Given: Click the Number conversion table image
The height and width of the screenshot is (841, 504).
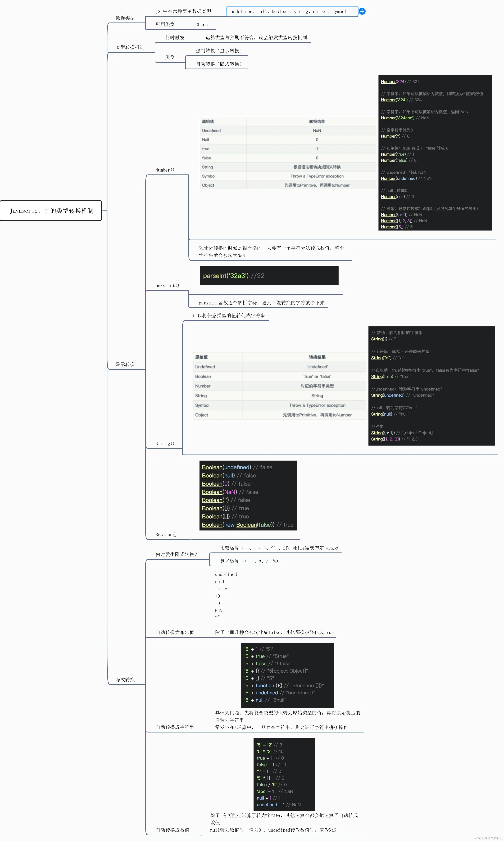Looking at the screenshot, I should pos(288,153).
